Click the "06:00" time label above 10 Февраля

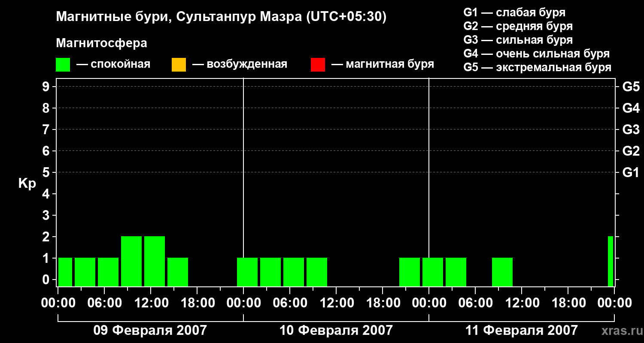pyautogui.click(x=290, y=303)
